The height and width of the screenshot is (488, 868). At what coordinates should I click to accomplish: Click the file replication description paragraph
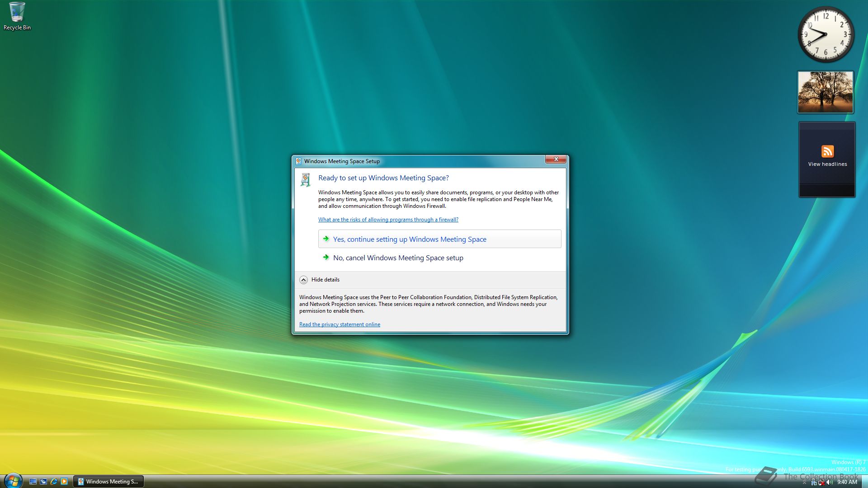point(439,199)
